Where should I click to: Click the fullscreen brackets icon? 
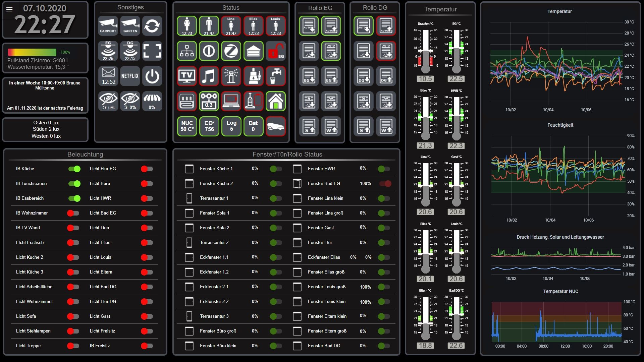152,51
